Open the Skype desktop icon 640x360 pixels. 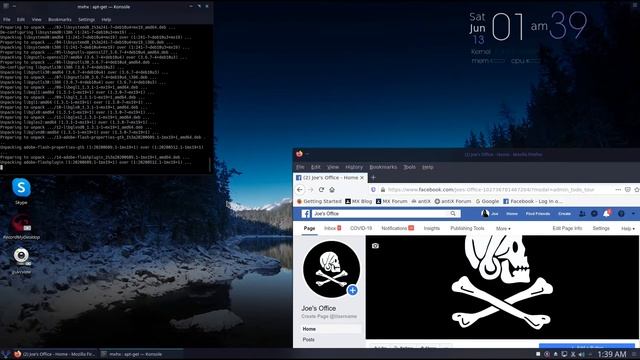point(21,188)
